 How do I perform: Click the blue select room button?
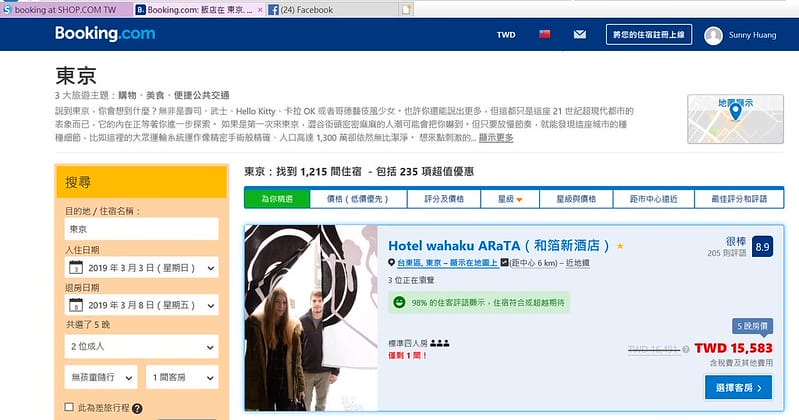[x=737, y=386]
